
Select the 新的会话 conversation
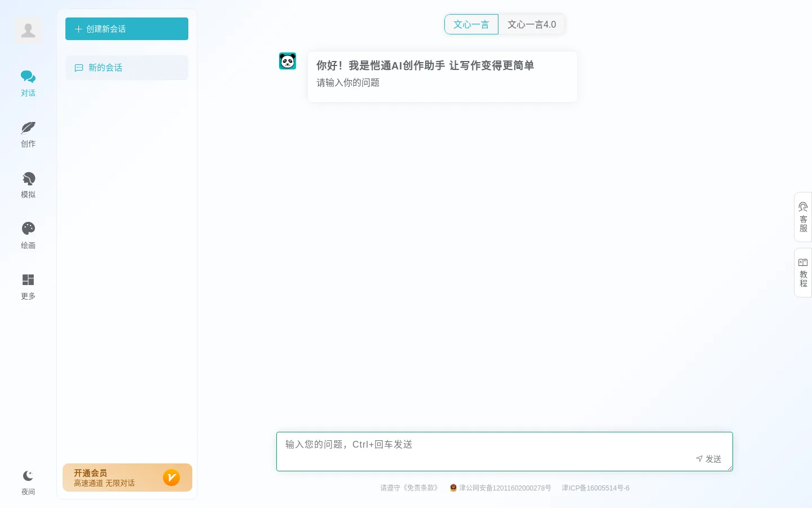[x=127, y=68]
